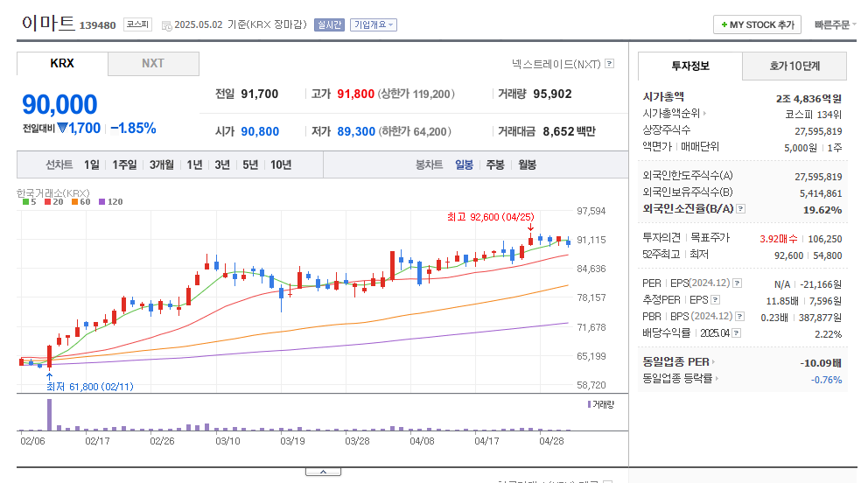Click the current price 90,000

[59, 105]
